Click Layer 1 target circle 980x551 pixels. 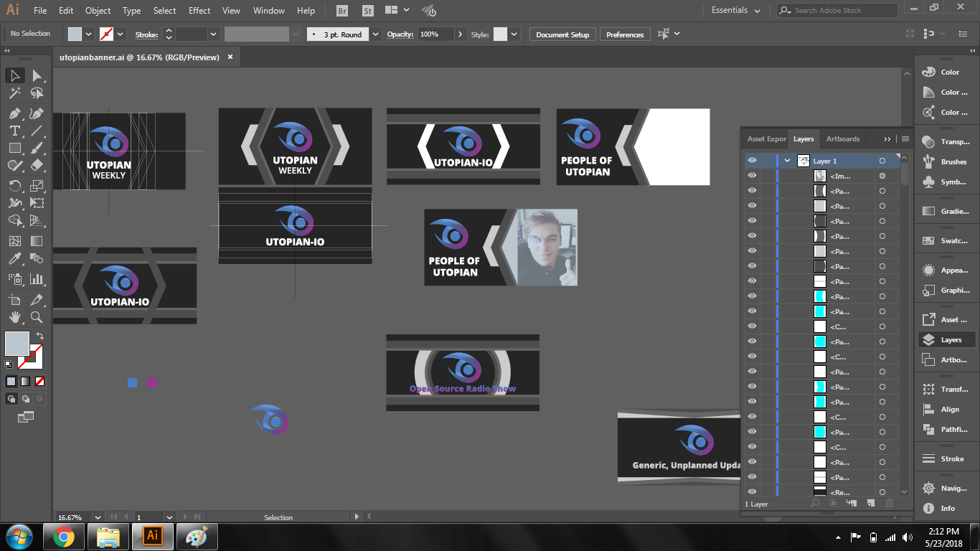tap(882, 161)
